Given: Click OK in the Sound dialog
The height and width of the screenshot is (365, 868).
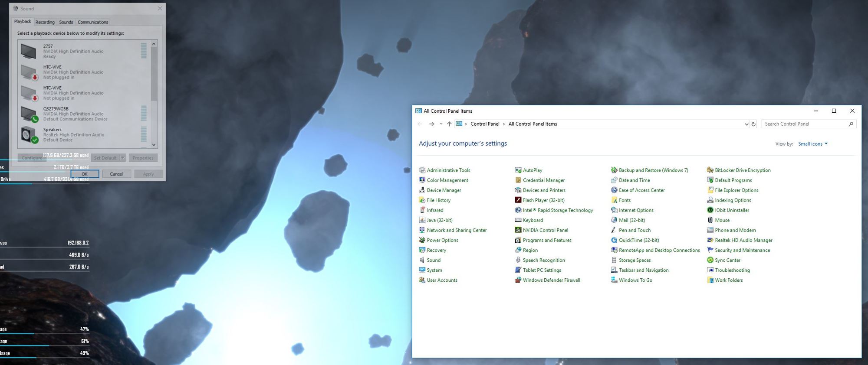Looking at the screenshot, I should 85,174.
